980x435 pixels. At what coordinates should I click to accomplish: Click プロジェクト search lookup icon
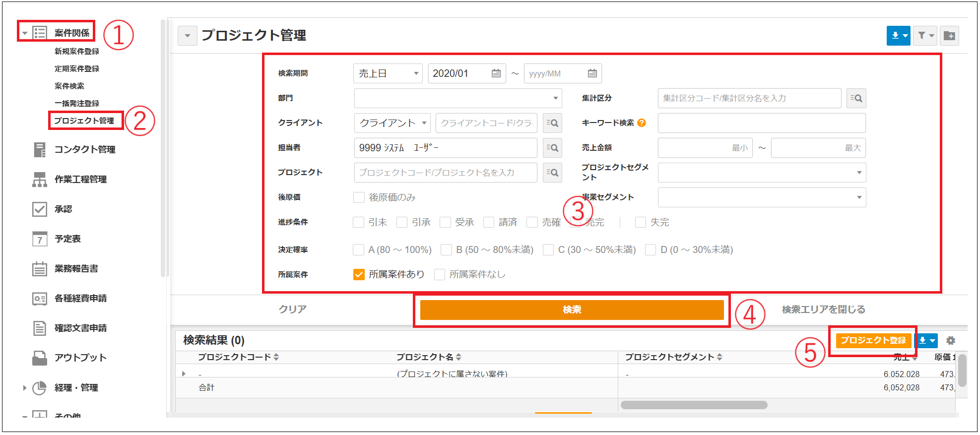pos(552,173)
